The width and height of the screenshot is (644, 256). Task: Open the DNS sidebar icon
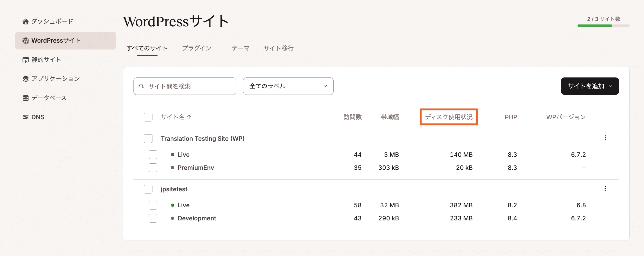(25, 117)
